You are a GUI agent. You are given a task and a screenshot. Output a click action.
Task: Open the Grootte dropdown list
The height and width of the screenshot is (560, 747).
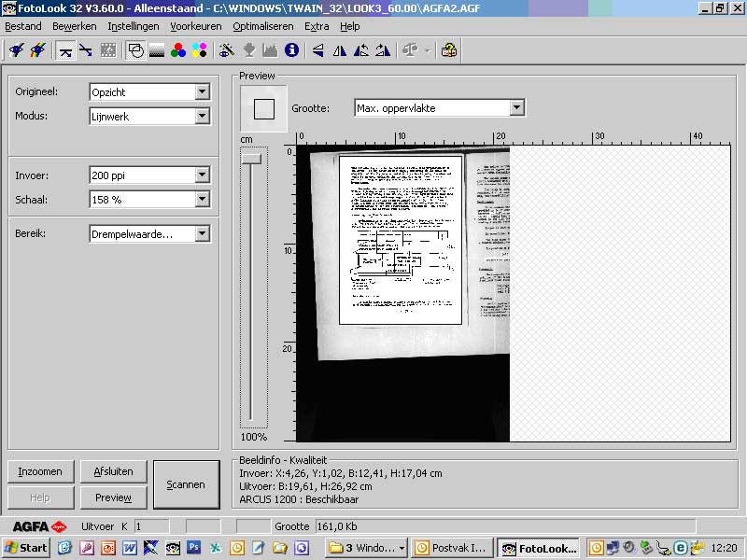(x=516, y=108)
